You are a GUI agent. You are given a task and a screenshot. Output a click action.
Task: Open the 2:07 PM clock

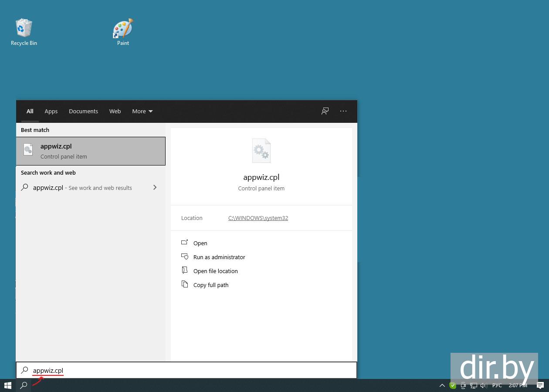coord(518,385)
